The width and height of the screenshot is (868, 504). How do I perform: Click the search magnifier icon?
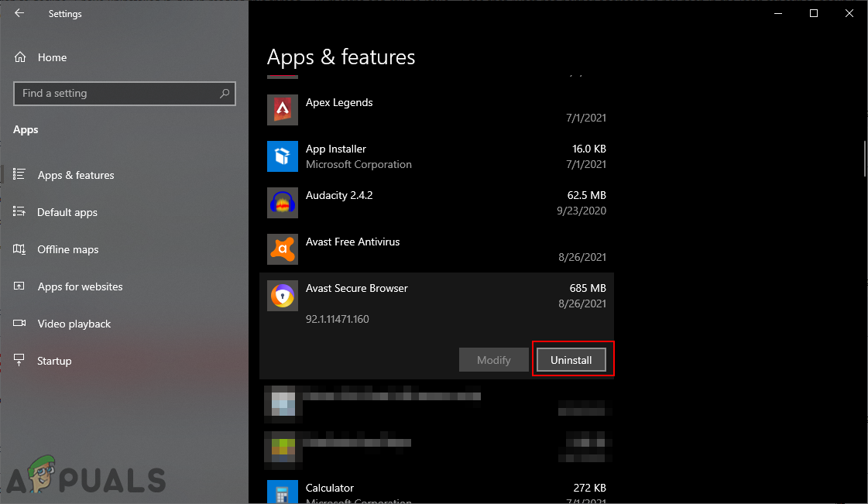point(225,94)
